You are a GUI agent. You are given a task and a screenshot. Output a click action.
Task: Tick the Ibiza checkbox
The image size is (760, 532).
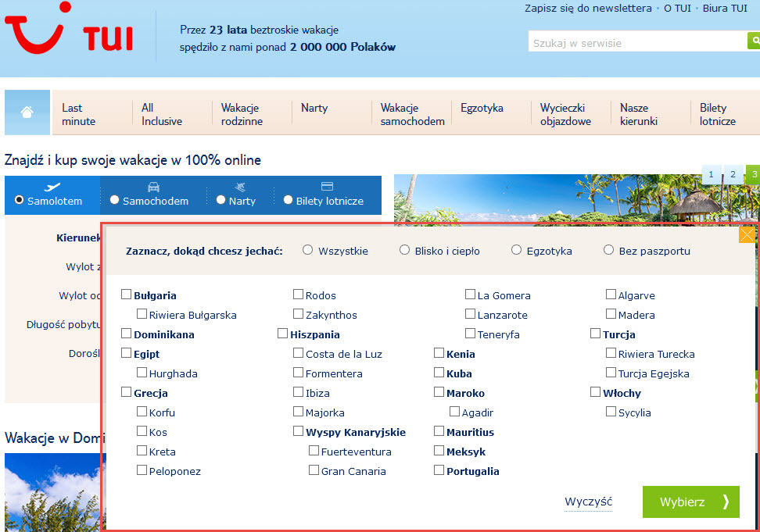pyautogui.click(x=298, y=392)
